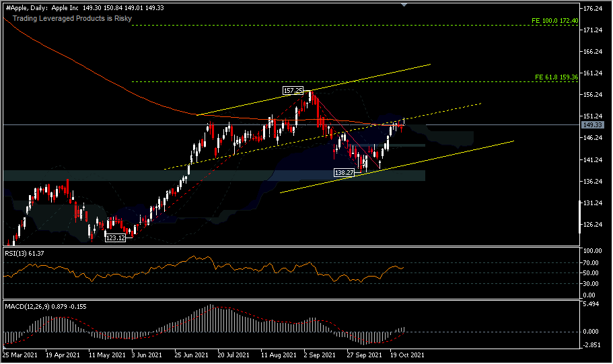Click the RSI scale value 50.00
613x364 pixels.
click(x=591, y=273)
